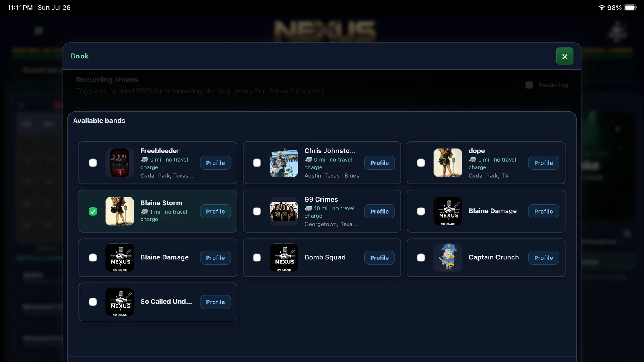The width and height of the screenshot is (644, 362).
Task: Tap the van icon under Freebleeder
Action: (x=144, y=160)
